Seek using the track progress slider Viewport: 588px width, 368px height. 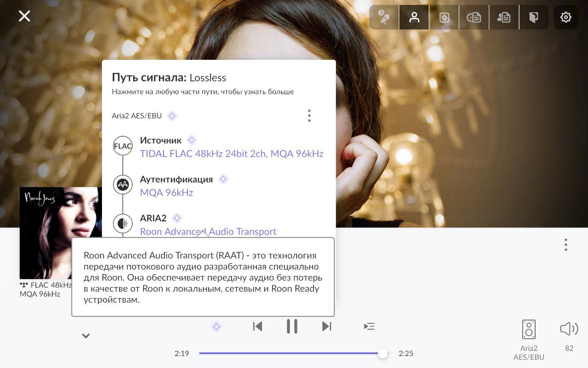coord(294,353)
